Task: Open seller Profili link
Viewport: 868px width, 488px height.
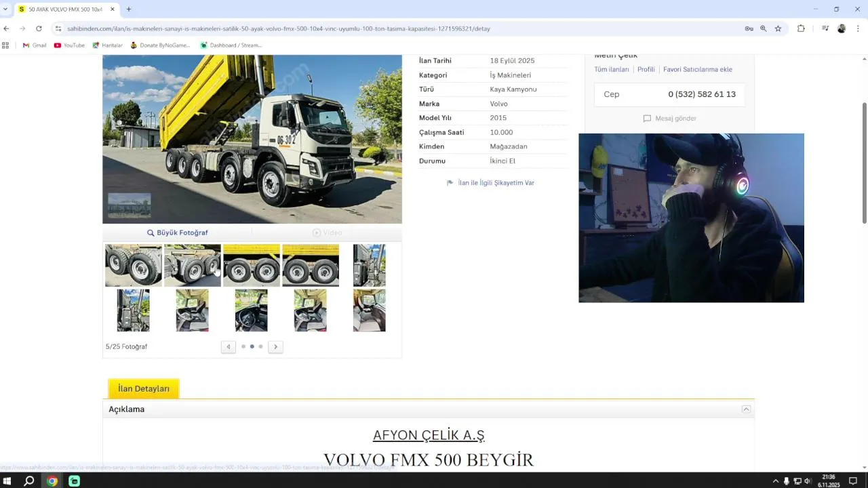Action: coord(646,69)
